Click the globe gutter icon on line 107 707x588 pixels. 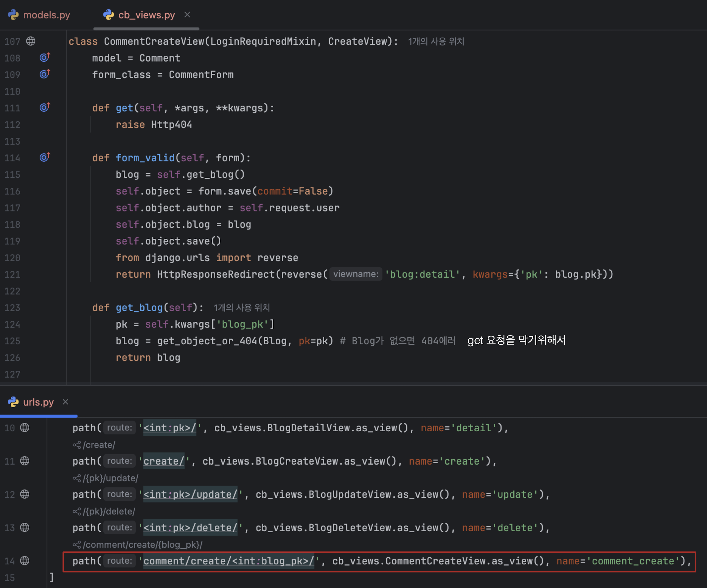coord(31,41)
